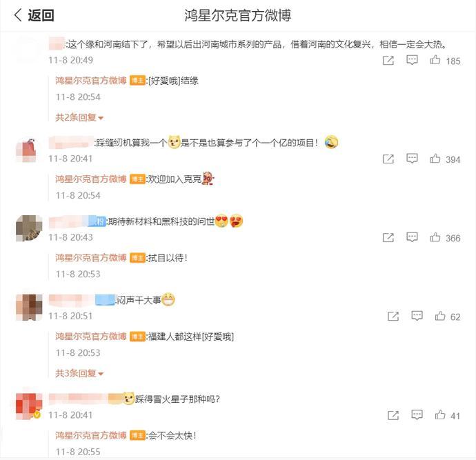The width and height of the screenshot is (476, 460).
Task: Share the comment about 新材料和黑科技
Action: pos(388,237)
